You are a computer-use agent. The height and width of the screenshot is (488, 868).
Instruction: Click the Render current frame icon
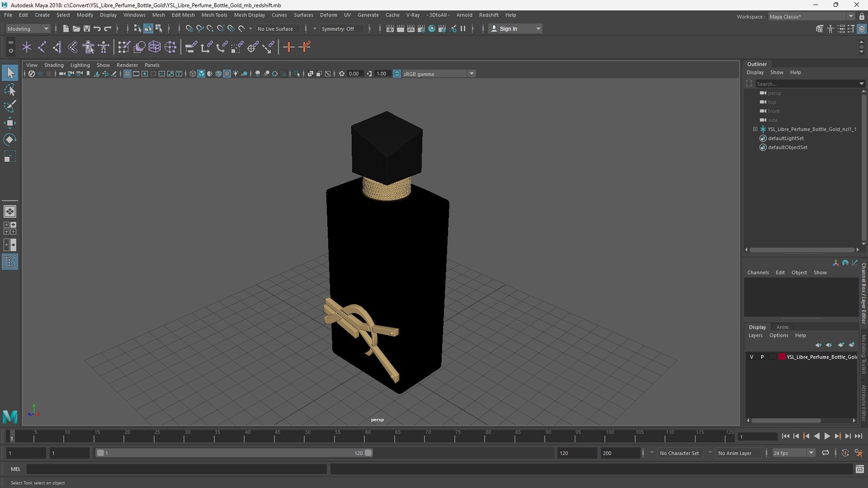click(400, 28)
